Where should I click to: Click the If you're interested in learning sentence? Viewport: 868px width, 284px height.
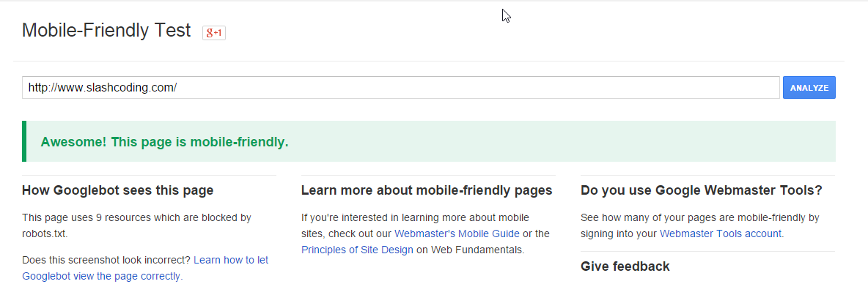coord(415,217)
